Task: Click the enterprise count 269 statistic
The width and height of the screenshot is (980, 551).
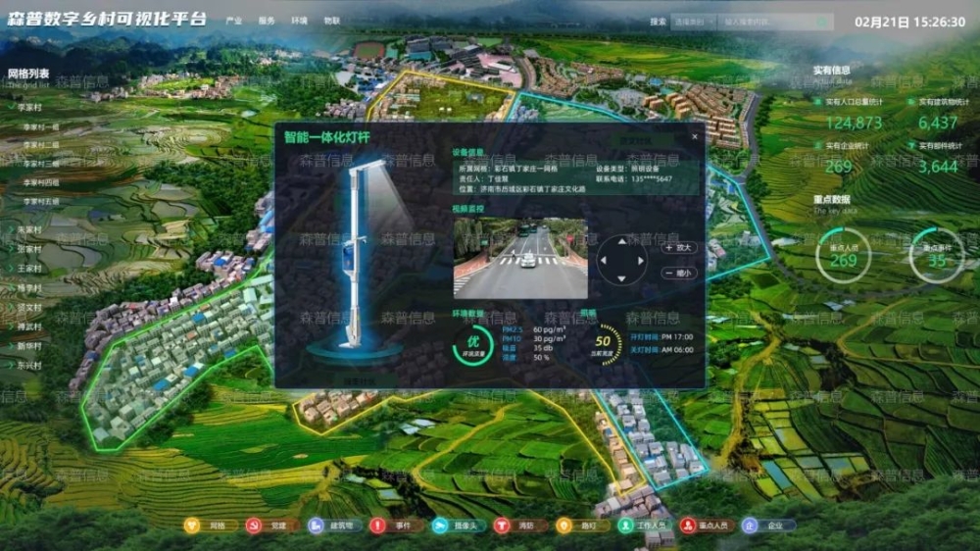Action: (x=838, y=167)
